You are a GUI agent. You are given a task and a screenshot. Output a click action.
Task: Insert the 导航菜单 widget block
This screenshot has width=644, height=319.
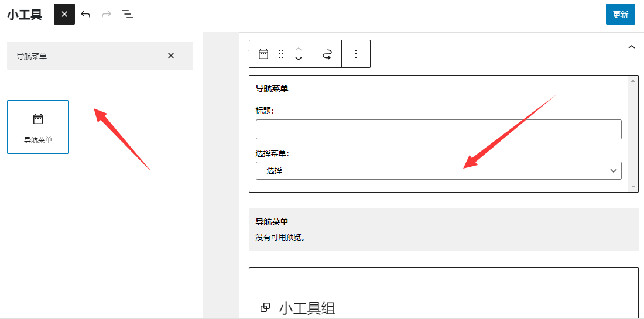click(x=38, y=127)
